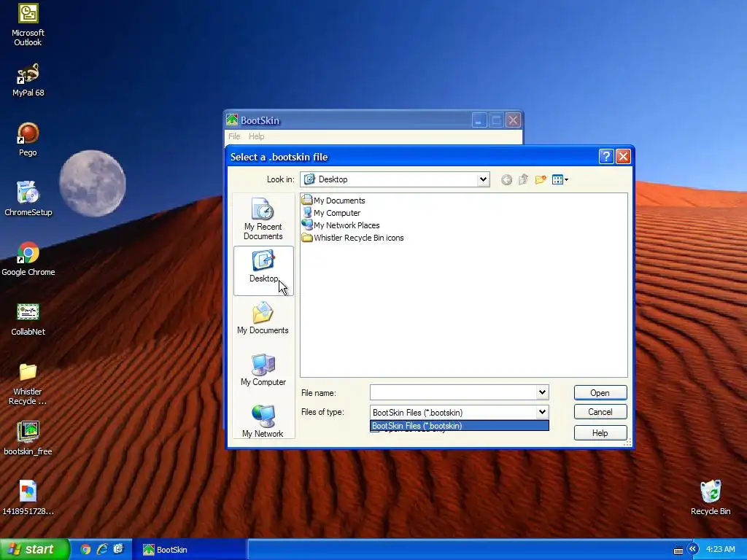Launch Internet Explorer from quick launch
This screenshot has height=560, width=747.
coord(102,549)
